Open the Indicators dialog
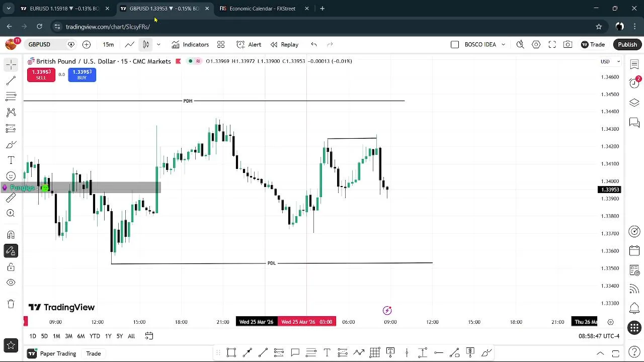Screen dimensions: 644x362 tap(190, 44)
